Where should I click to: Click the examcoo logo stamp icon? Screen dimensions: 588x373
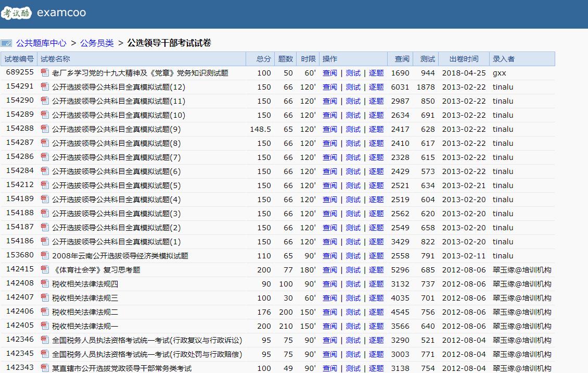click(16, 11)
